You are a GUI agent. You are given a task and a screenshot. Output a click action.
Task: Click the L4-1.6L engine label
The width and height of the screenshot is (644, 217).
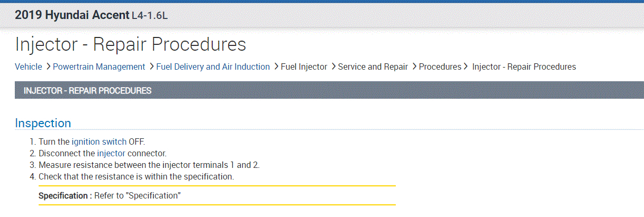149,16
